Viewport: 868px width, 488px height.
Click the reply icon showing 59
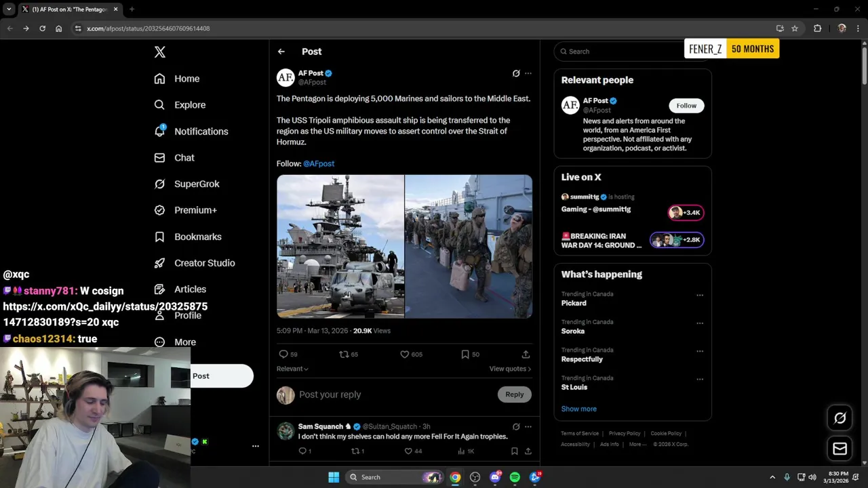(283, 354)
